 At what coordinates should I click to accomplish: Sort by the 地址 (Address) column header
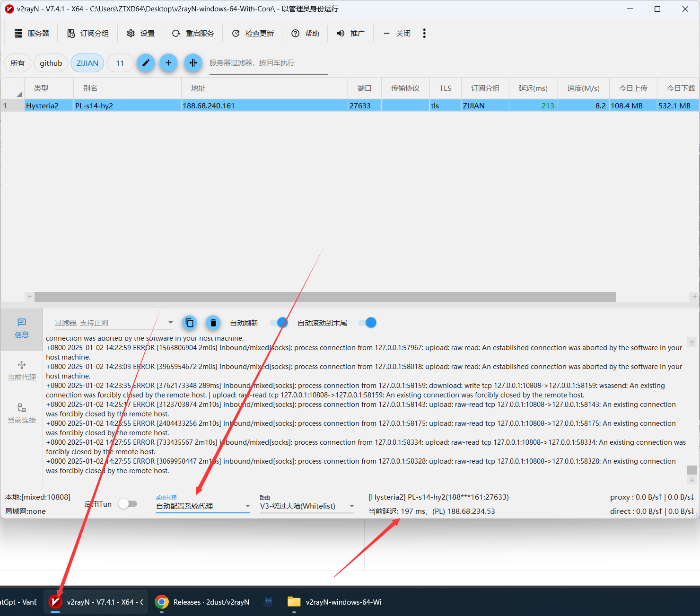pos(264,88)
